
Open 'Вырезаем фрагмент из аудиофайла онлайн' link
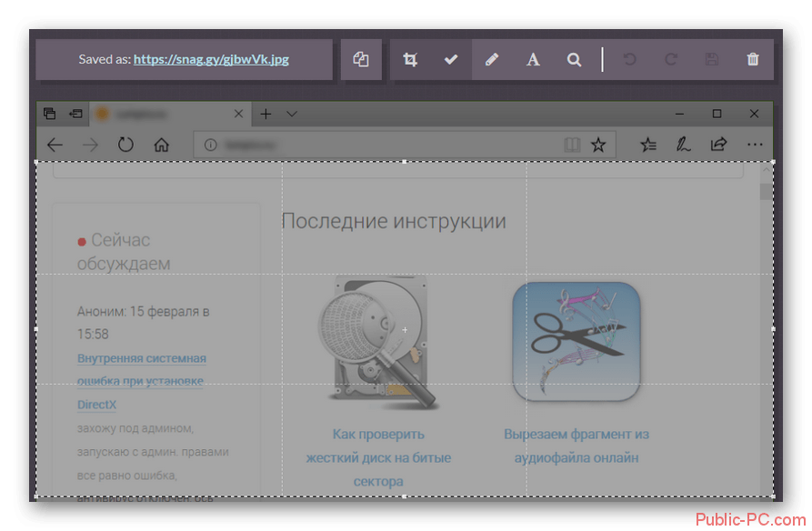[x=576, y=446]
